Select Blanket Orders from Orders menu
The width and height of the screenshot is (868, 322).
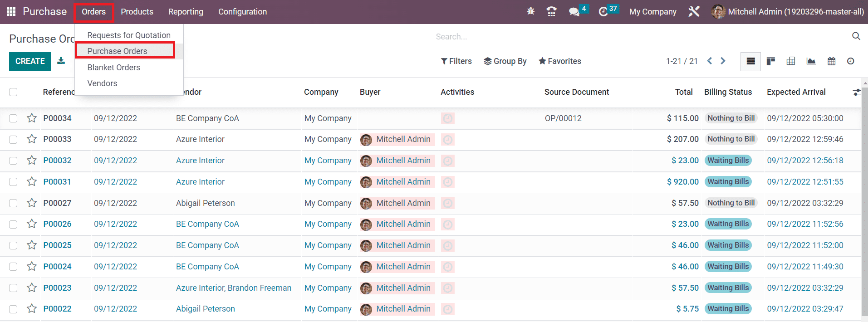[x=113, y=68]
